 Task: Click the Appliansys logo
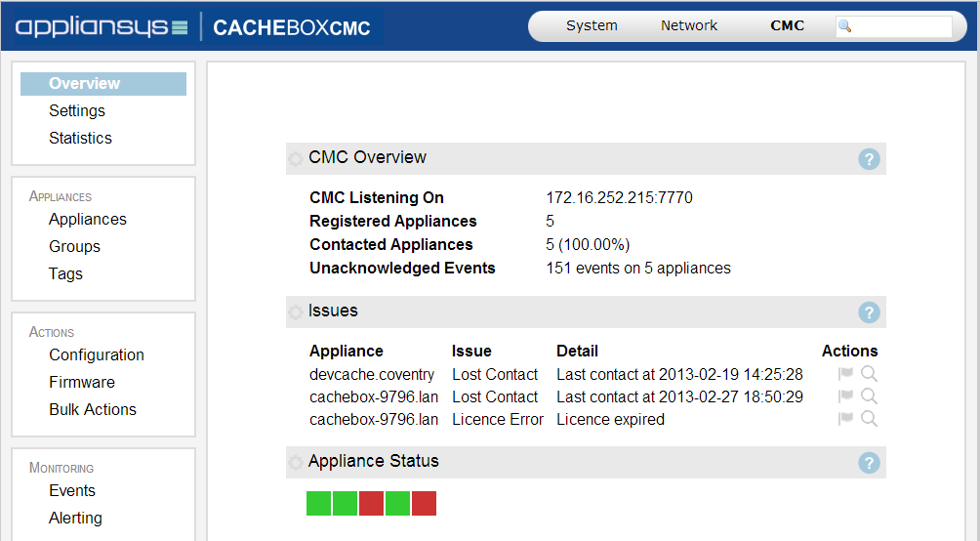point(102,27)
